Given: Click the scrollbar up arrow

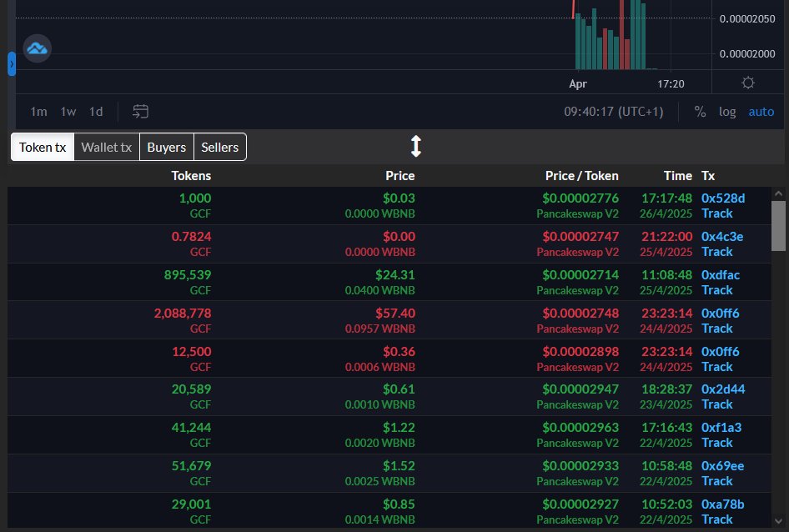Looking at the screenshot, I should [x=778, y=193].
